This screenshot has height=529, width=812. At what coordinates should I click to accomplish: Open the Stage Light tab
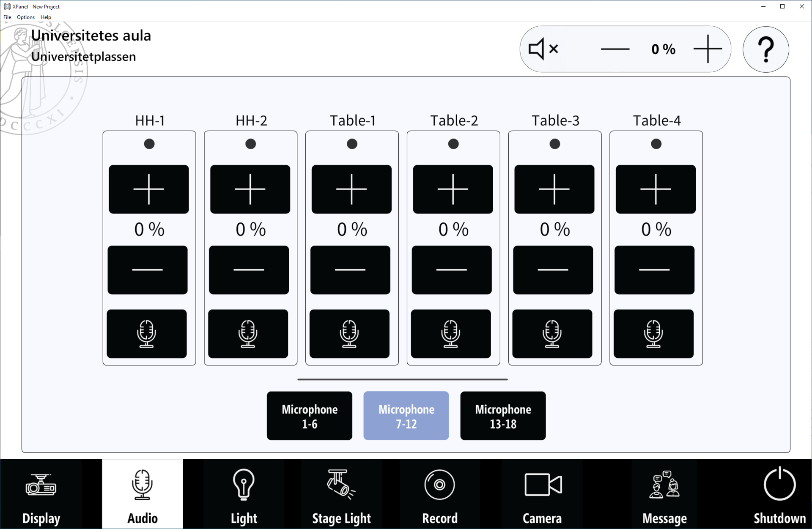coord(341,494)
